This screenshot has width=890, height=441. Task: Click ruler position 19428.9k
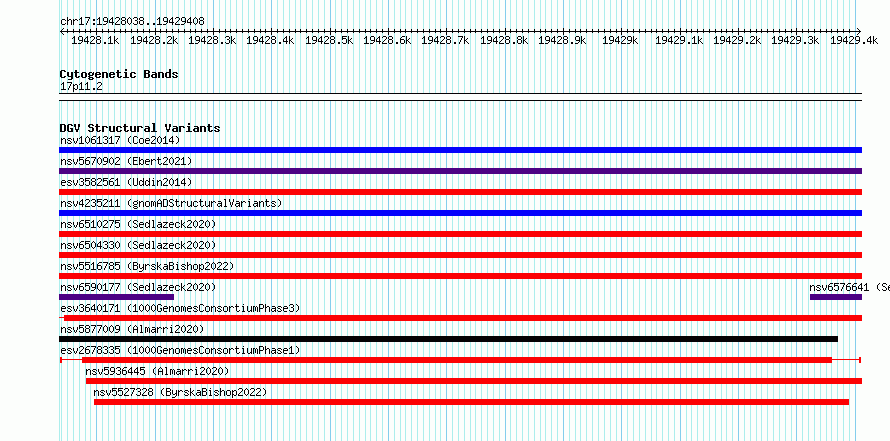(562, 40)
